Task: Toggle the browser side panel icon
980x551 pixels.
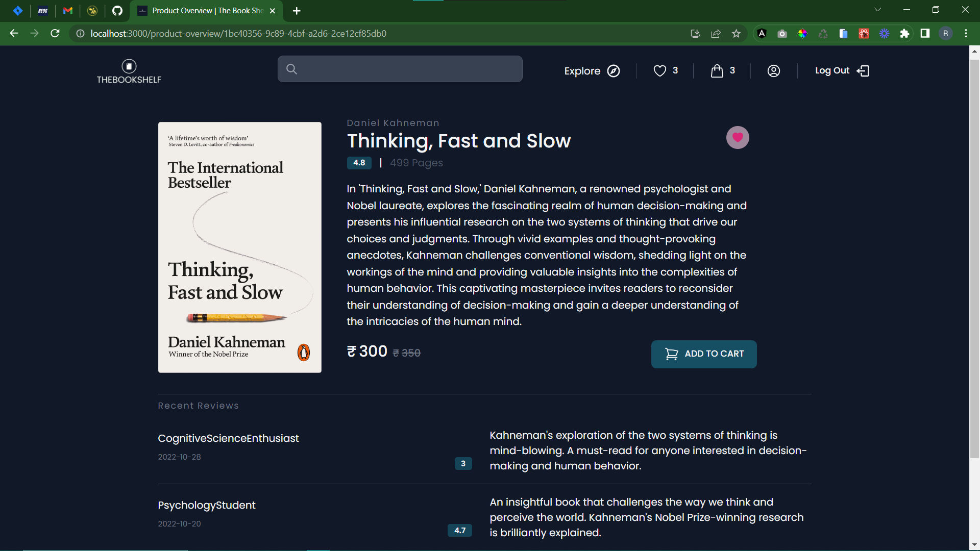Action: pos(925,34)
